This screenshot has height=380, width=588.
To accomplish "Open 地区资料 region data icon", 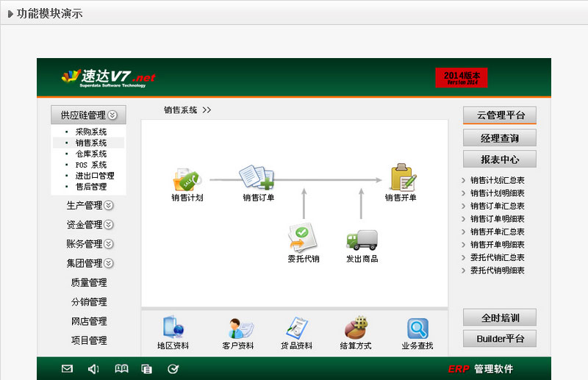I will click(x=173, y=328).
